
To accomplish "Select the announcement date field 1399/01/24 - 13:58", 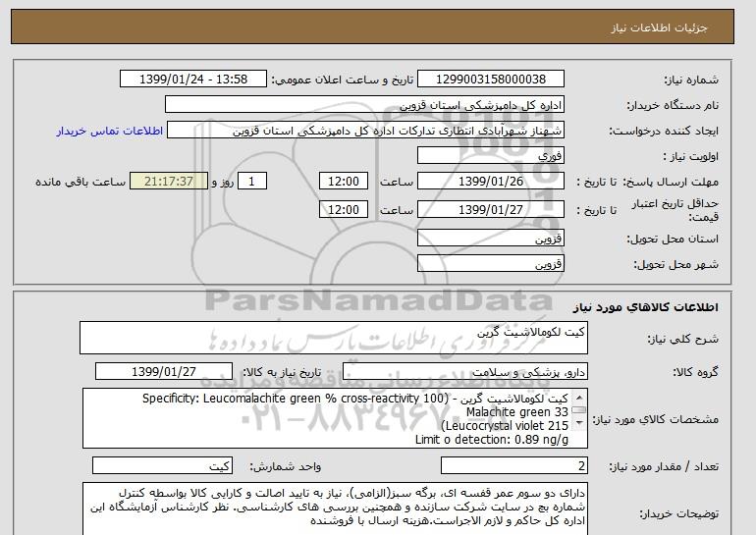I will point(192,80).
